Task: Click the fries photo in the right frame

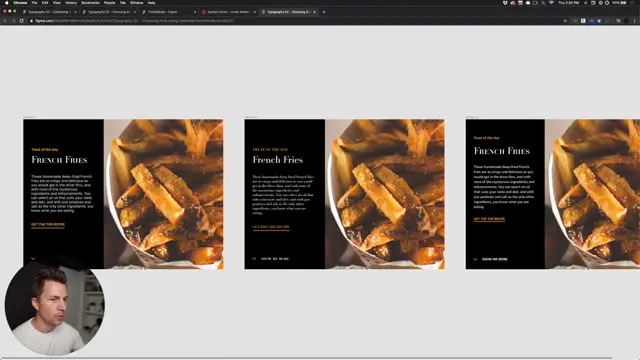Action: coord(592,194)
